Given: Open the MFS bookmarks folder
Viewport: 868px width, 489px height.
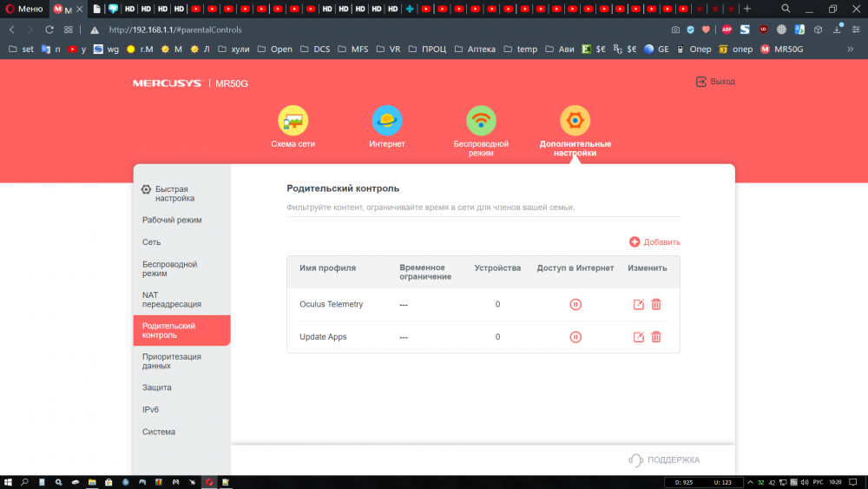Looking at the screenshot, I should [x=352, y=50].
